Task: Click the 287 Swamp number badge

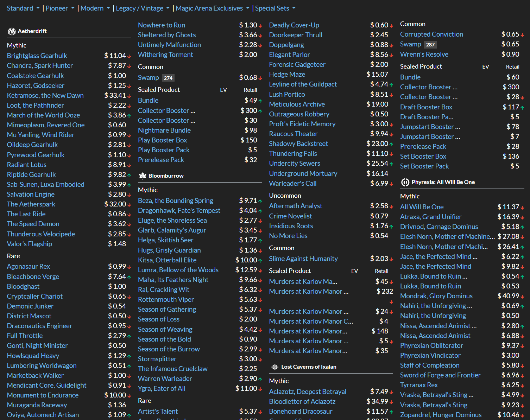Action: [x=430, y=45]
